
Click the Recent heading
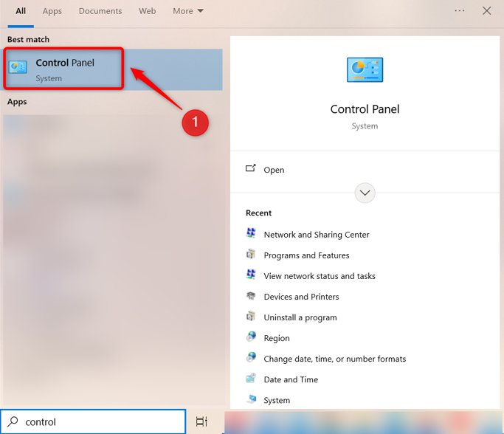[x=258, y=213]
